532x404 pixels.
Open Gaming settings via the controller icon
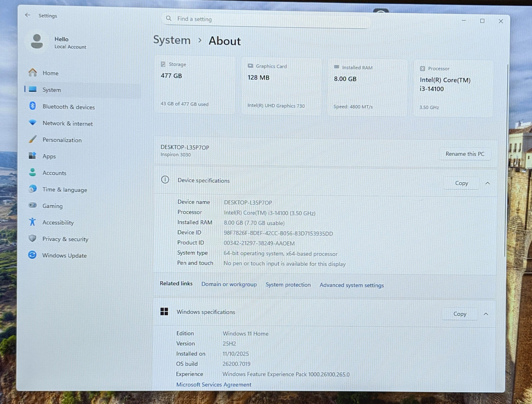pyautogui.click(x=32, y=205)
